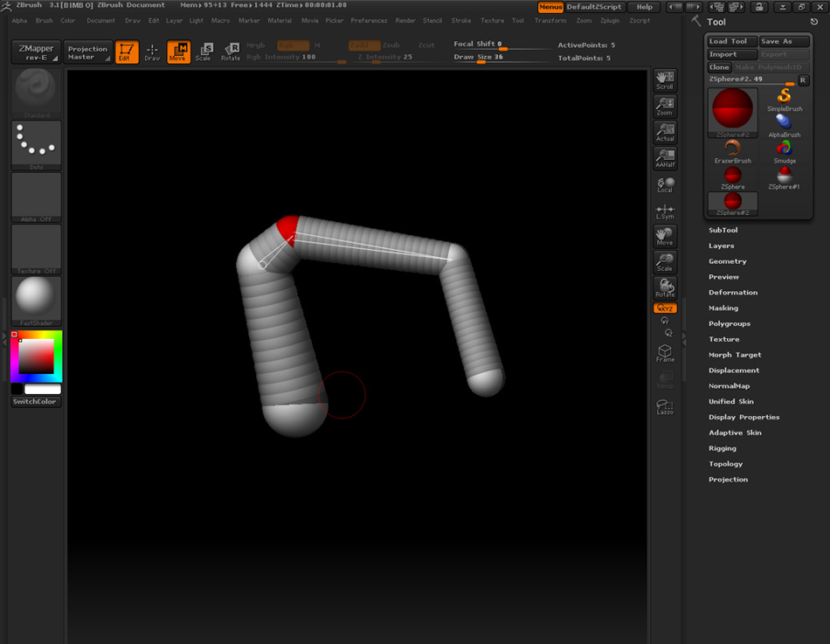Viewport: 830px width, 644px height.
Task: Activate Rotate mode in top toolbar
Action: 231,52
